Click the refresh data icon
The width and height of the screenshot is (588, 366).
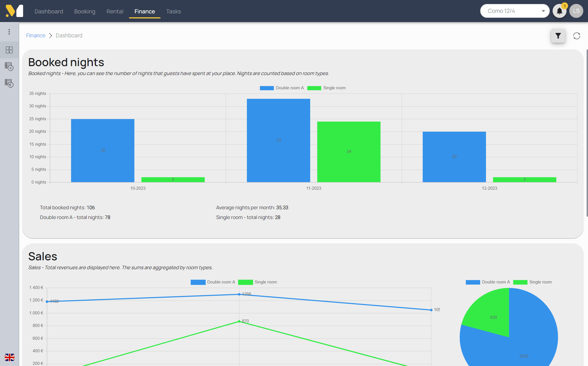point(577,36)
